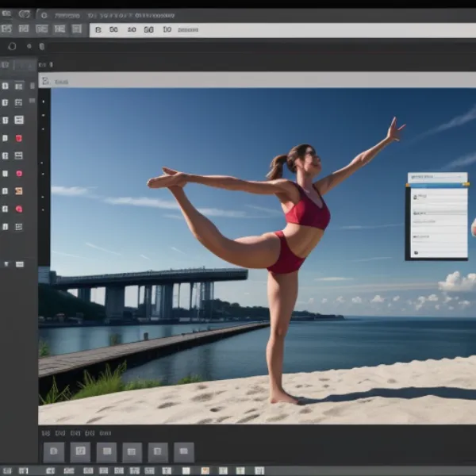
Task: Select the second thumbnail in the bottom filmstrip
Action: coord(80,452)
